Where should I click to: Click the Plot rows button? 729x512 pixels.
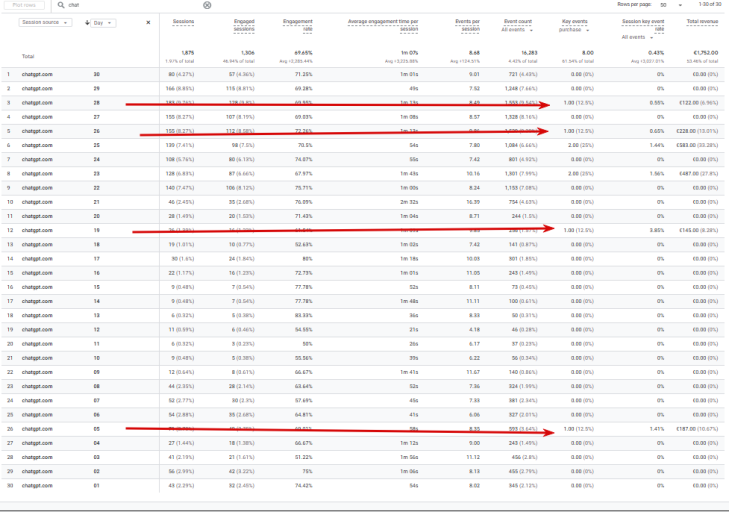(x=24, y=5)
